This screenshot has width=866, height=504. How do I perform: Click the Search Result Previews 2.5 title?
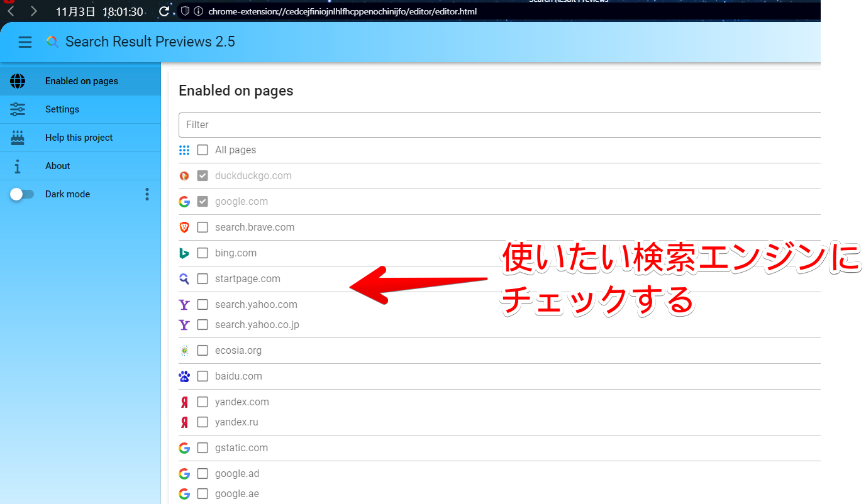[150, 42]
